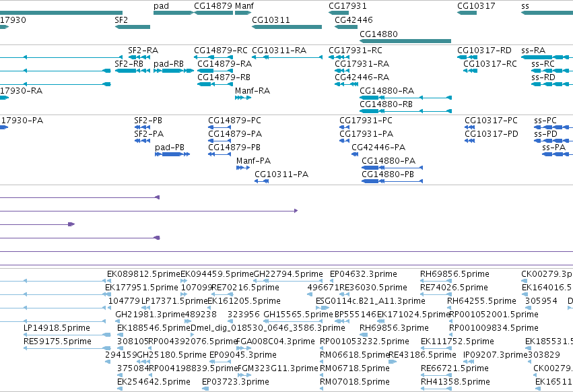Click protein CG17931-PC
Viewport: 573px width, 392px height.
tap(344, 127)
